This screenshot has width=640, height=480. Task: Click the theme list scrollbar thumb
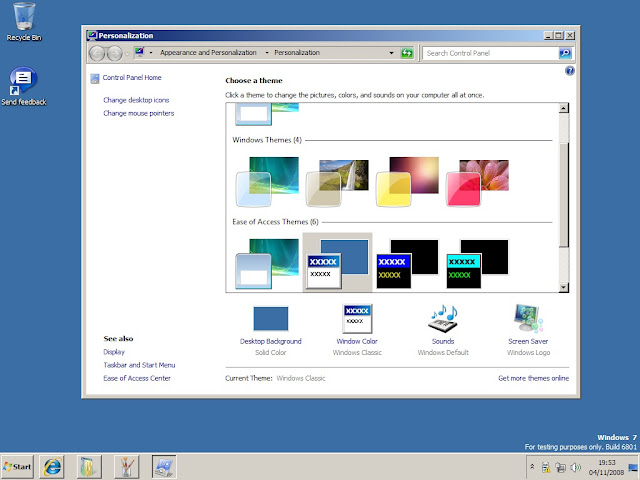563,195
